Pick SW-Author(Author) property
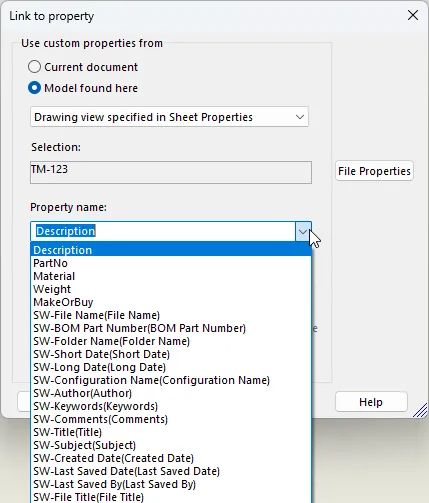Screen dimensions: 429x503 point(171,393)
